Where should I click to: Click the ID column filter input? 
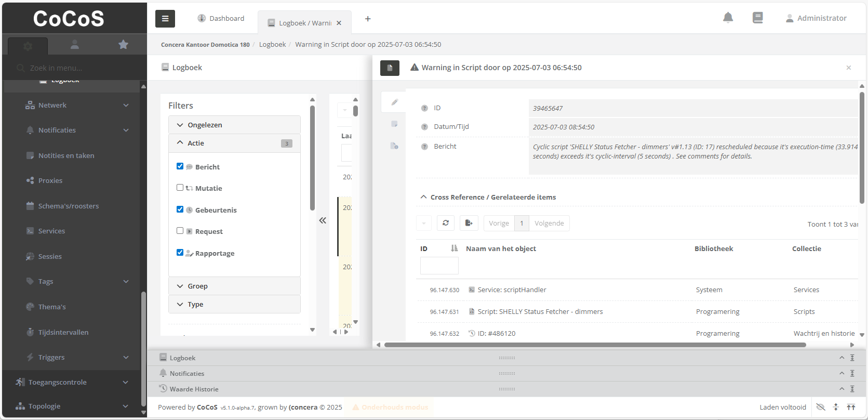point(439,266)
